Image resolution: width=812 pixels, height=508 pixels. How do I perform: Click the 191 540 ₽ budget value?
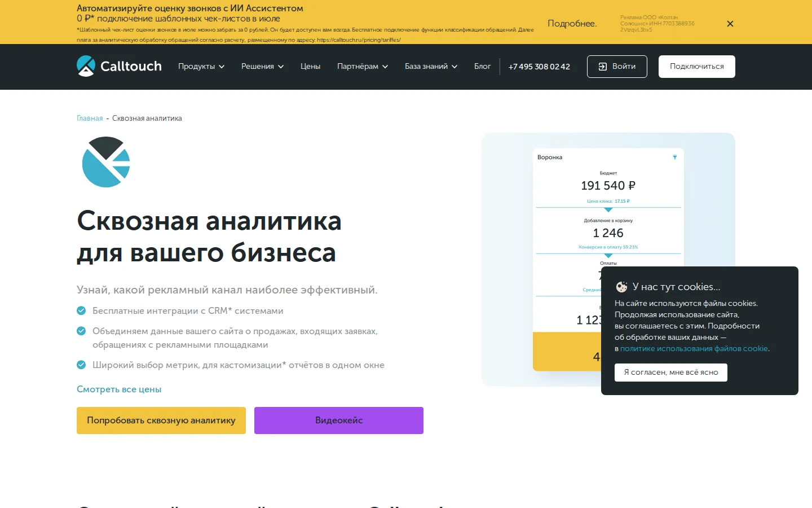pyautogui.click(x=608, y=186)
